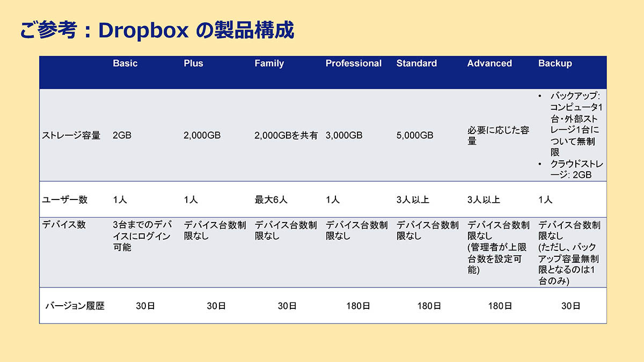644x362 pixels.
Task: Click '1人' in the Professional column
Action: coord(332,200)
